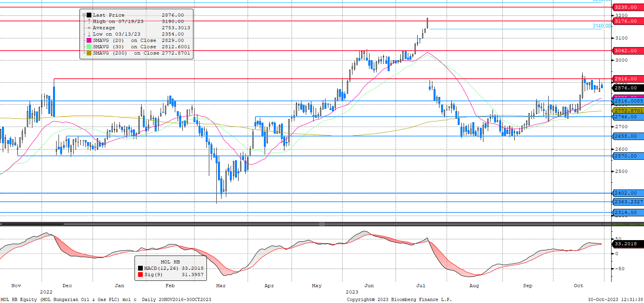Click the '2022' year axis label

46,292
